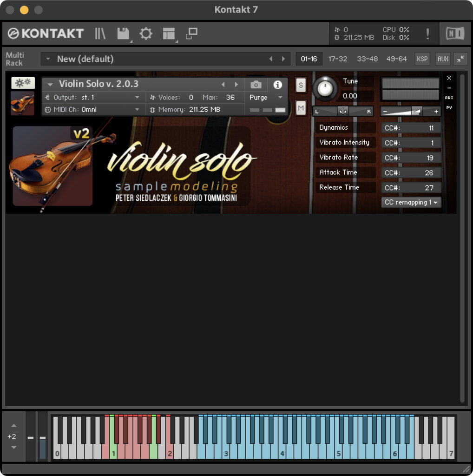Click the Native Instruments NI logo
Viewport: 473px width, 476px height.
pyautogui.click(x=455, y=33)
